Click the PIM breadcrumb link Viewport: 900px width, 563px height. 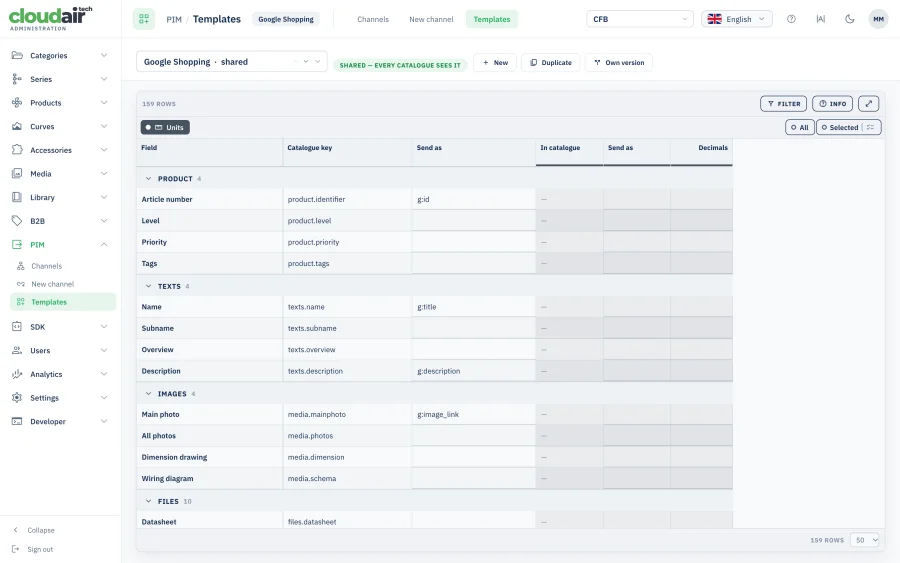click(x=174, y=20)
